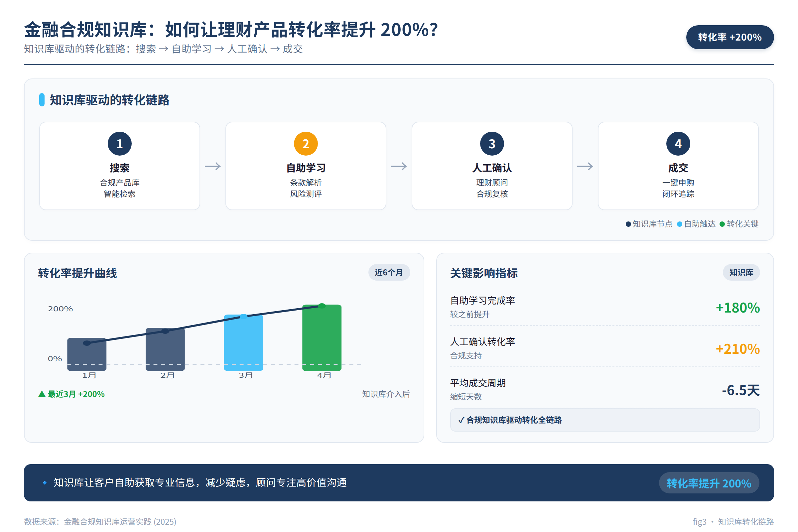The image size is (798, 532).
Task: Click the blue accent marker beside 知识库驱动的转化链路
Action: tap(42, 100)
